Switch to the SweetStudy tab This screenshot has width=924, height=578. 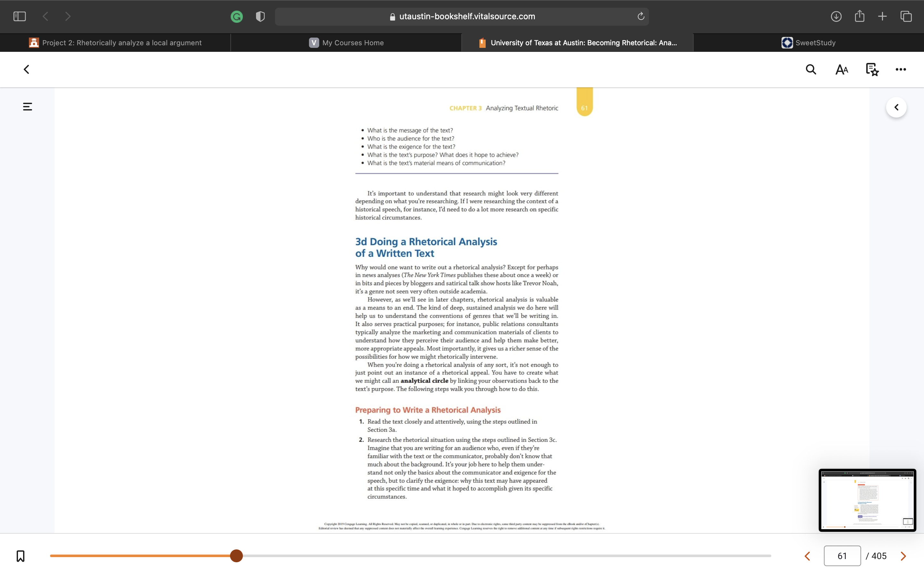coord(808,43)
